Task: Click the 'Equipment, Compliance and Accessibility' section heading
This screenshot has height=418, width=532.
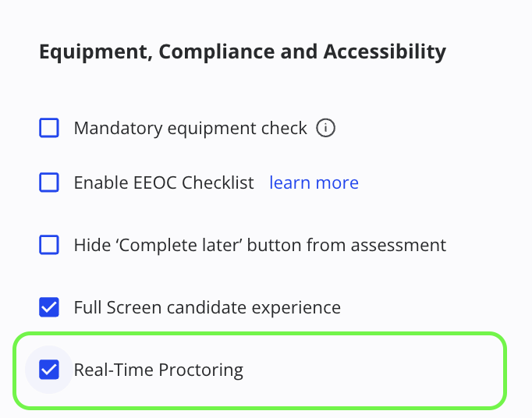Action: click(243, 52)
